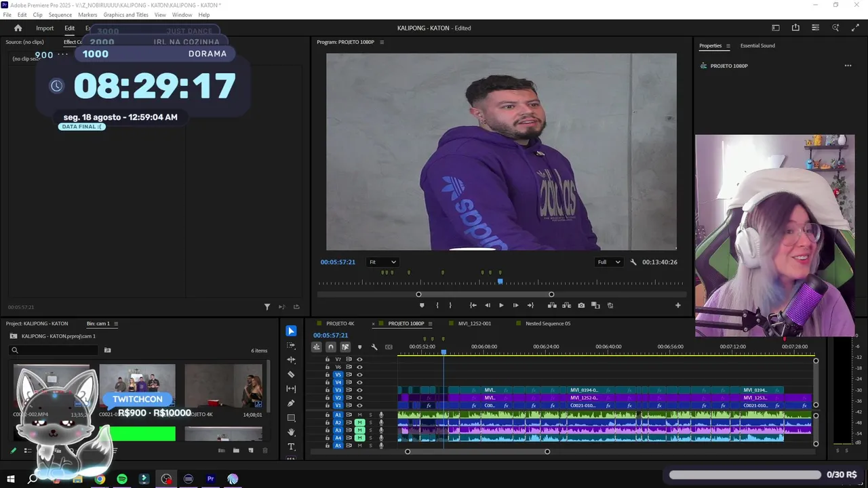
Task: Select the Hand tool
Action: coord(291,432)
